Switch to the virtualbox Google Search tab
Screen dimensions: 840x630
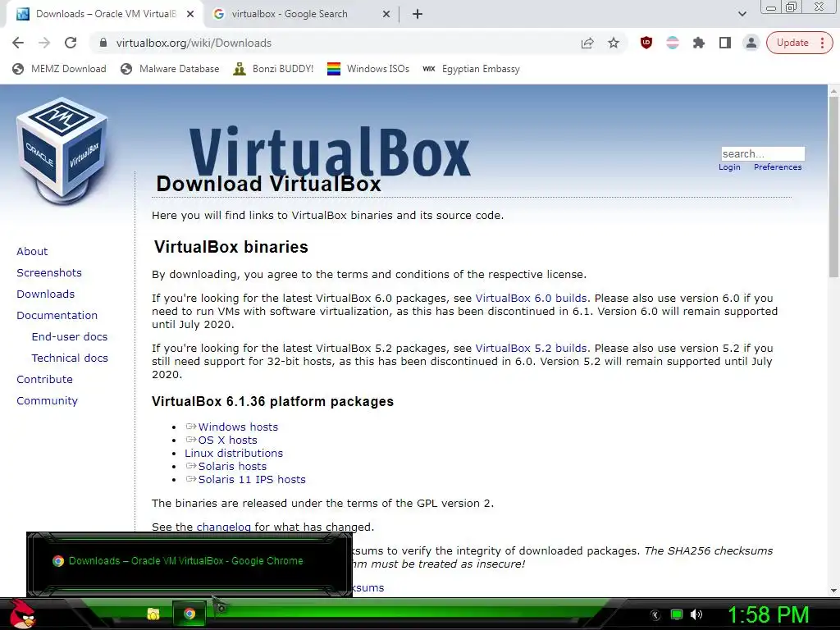[290, 14]
